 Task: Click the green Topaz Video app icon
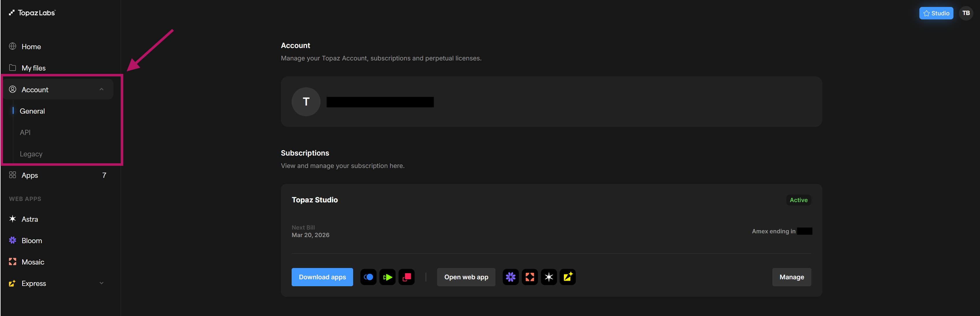(x=387, y=277)
